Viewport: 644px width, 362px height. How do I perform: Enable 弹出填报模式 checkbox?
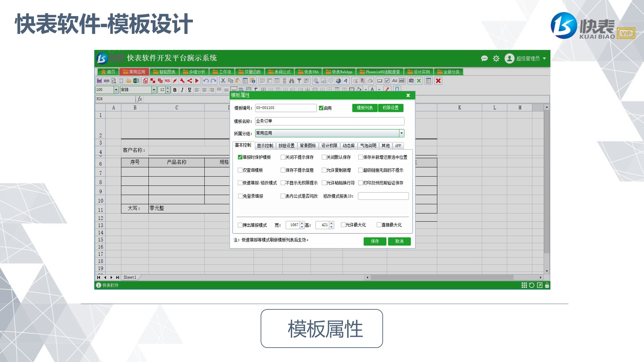click(x=240, y=225)
